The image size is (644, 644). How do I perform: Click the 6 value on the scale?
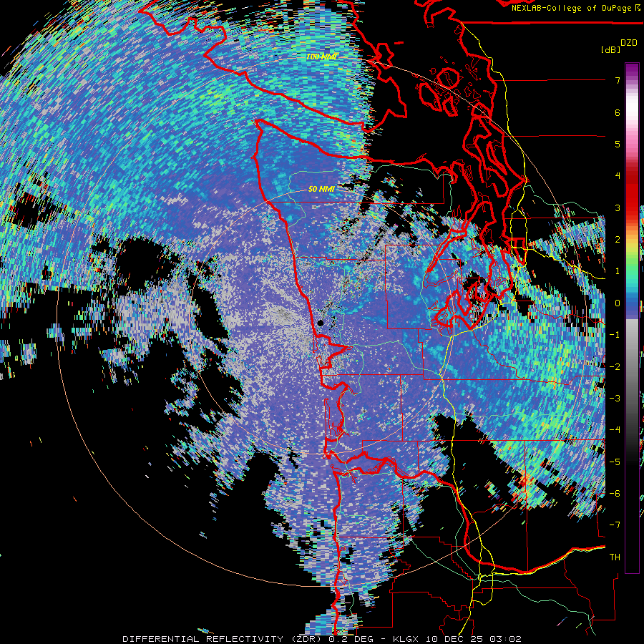click(x=618, y=112)
